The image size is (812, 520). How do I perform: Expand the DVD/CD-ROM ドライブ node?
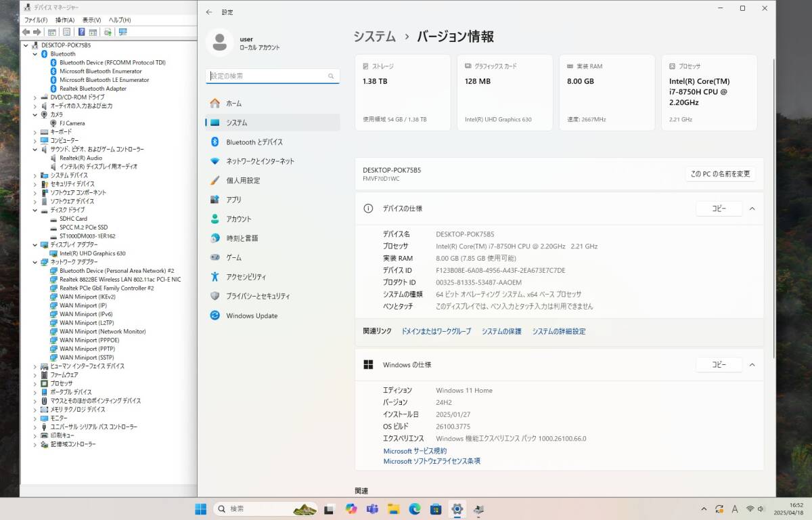tap(35, 97)
